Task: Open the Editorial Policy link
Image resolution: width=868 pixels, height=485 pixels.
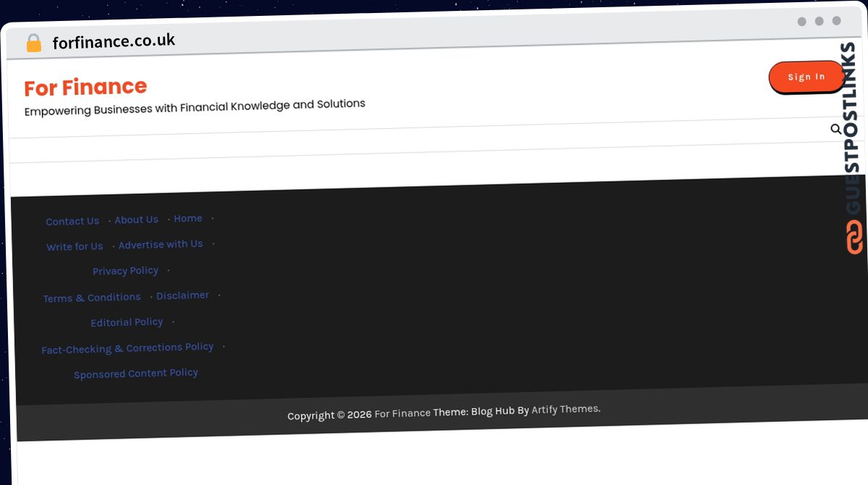Action: (127, 322)
